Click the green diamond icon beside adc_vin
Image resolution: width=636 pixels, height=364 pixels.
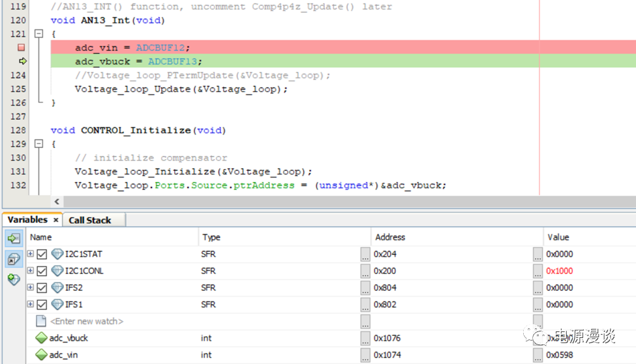[41, 355]
